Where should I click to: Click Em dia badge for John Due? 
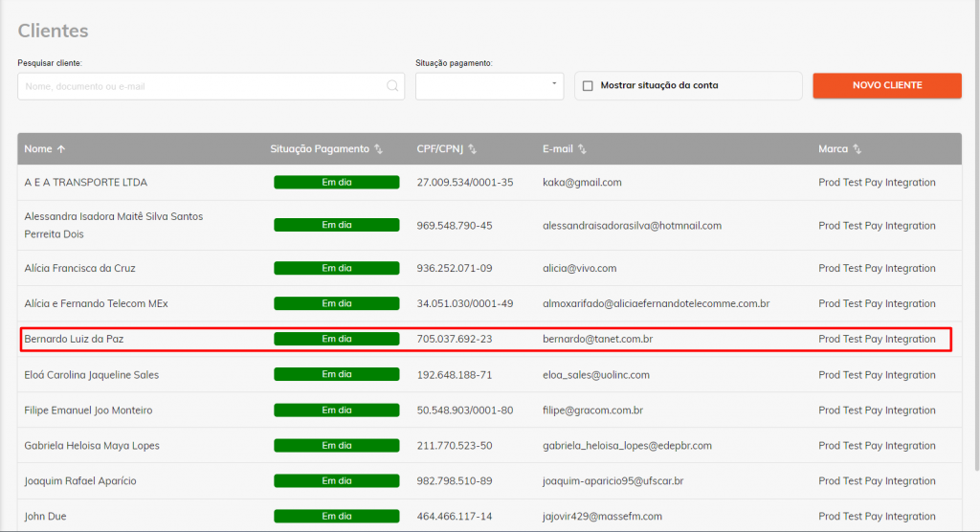(336, 516)
